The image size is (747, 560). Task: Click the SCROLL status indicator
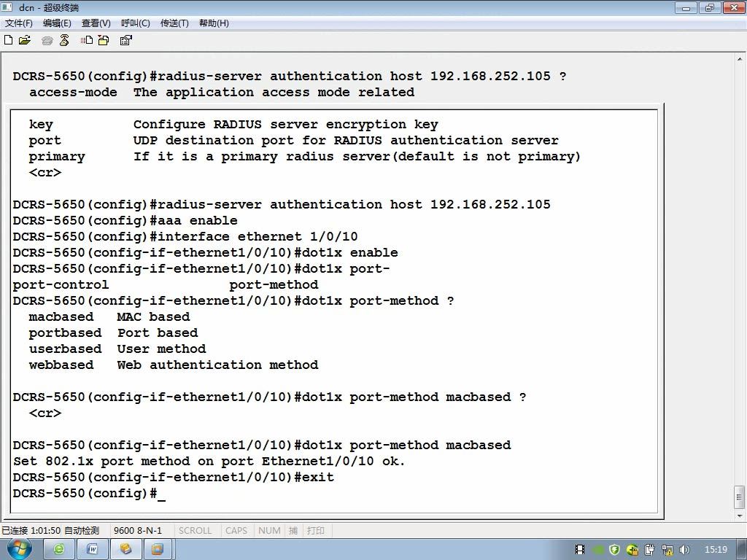coord(195,531)
